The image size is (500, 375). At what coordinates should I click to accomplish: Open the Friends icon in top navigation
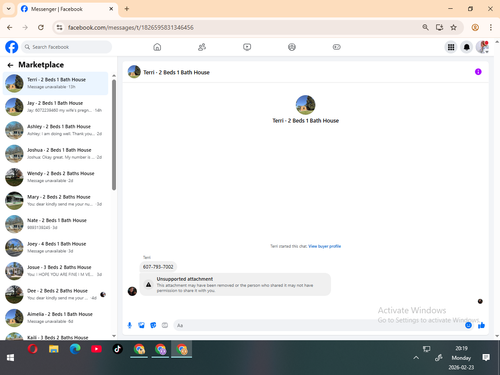tap(202, 47)
